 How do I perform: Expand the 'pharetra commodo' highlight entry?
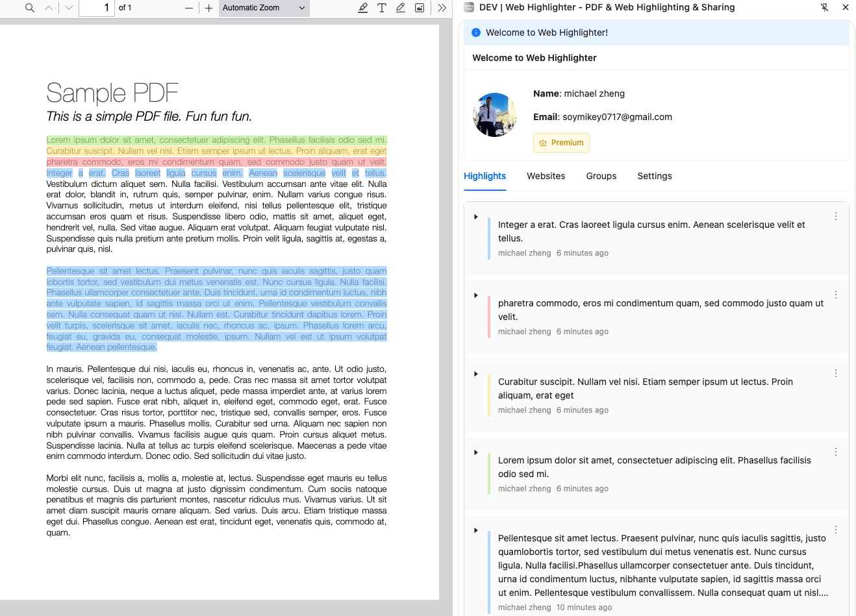476,295
